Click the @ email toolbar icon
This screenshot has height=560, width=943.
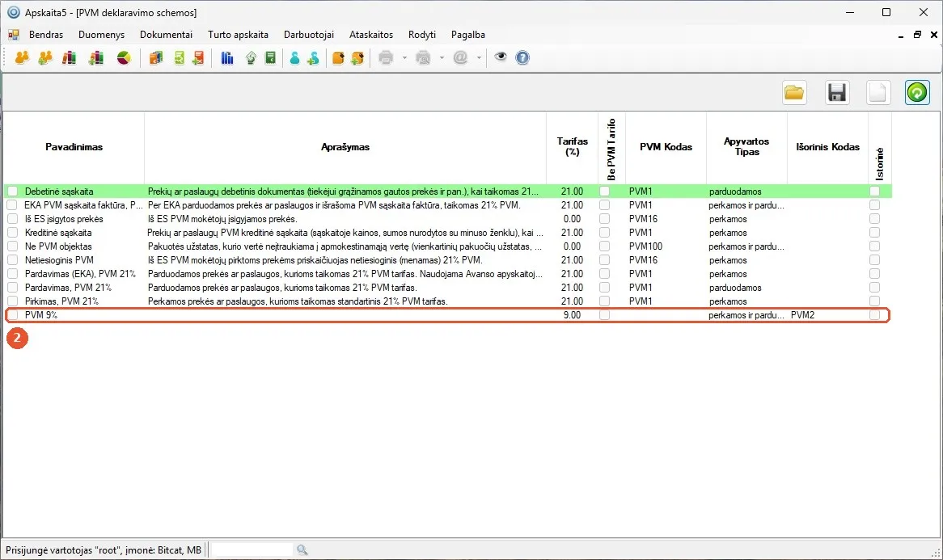pos(461,57)
